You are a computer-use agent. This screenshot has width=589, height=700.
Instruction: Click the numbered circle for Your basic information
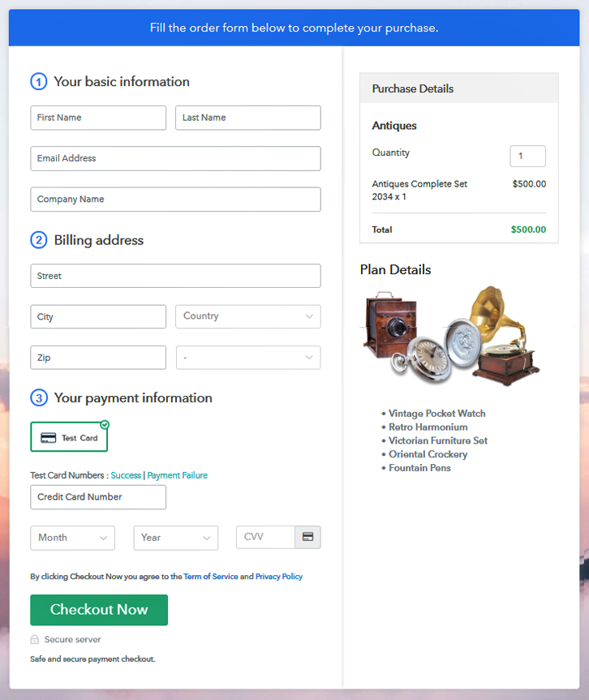[37, 81]
